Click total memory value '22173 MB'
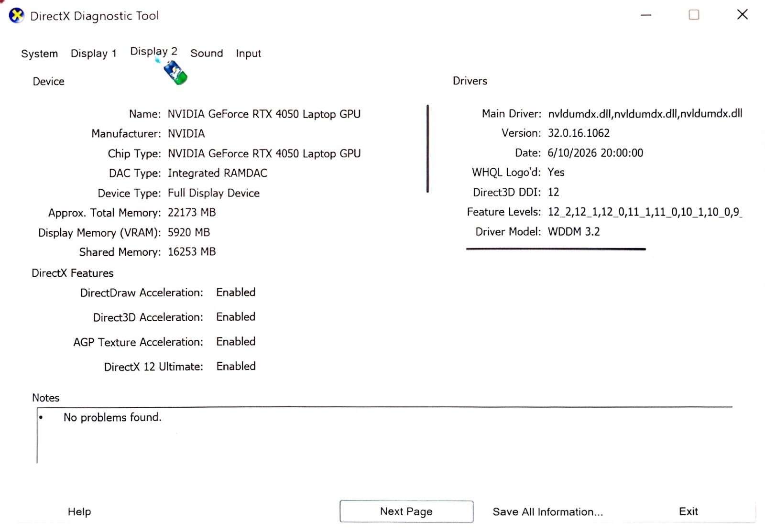The image size is (765, 532). (x=192, y=212)
